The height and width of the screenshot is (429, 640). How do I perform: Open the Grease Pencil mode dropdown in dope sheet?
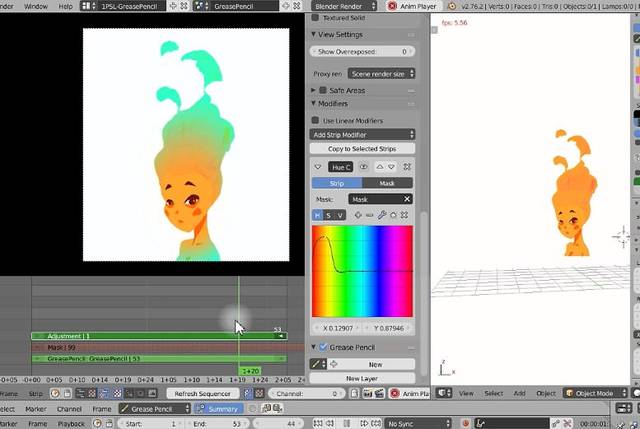155,409
